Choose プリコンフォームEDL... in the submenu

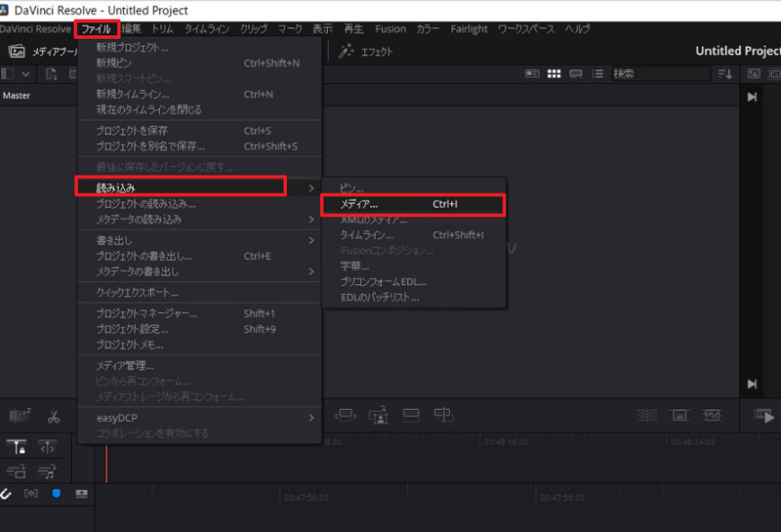(x=413, y=281)
